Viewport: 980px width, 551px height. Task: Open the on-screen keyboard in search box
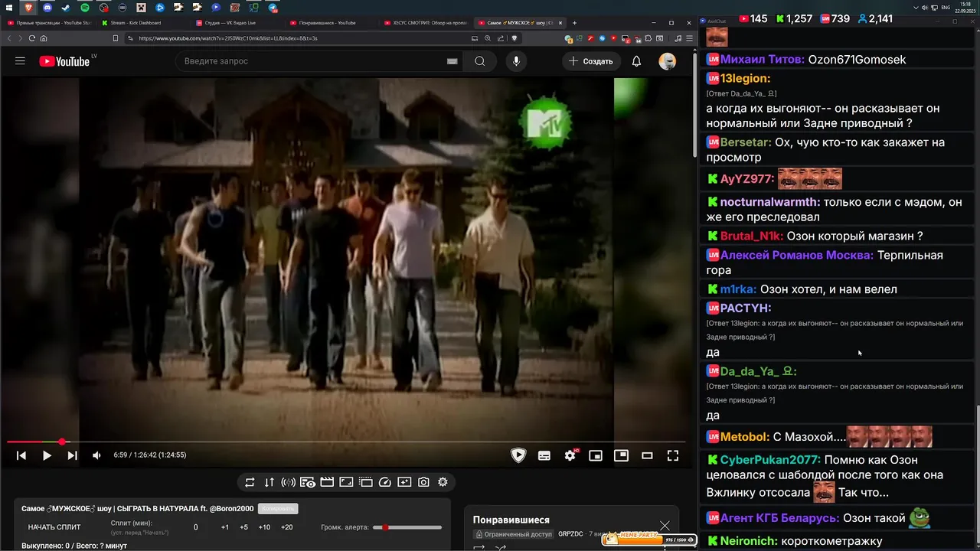[452, 61]
